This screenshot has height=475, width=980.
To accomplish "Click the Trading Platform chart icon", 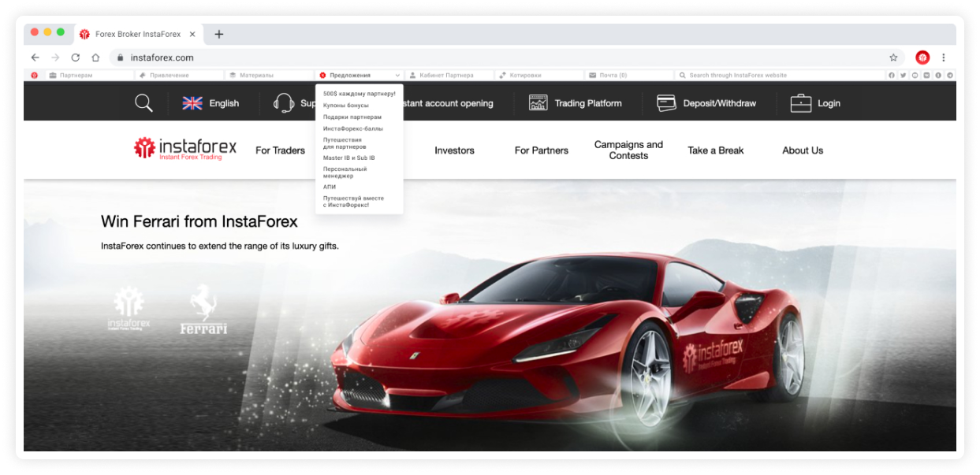I will 538,103.
